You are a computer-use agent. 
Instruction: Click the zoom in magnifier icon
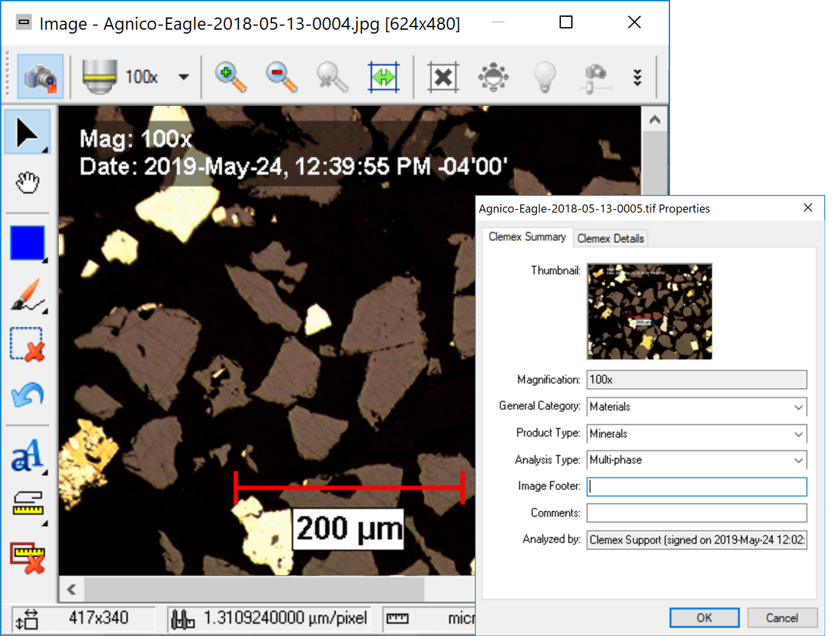tap(231, 77)
